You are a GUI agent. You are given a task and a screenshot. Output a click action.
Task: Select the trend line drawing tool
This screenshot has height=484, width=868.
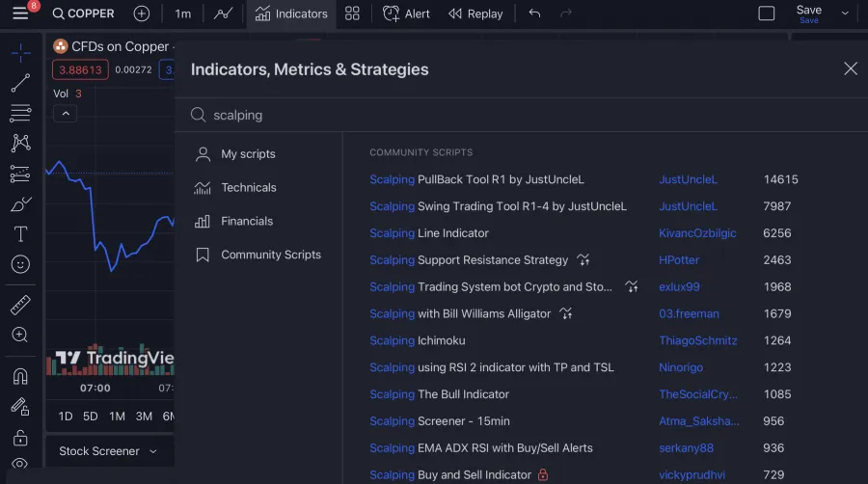(x=20, y=84)
